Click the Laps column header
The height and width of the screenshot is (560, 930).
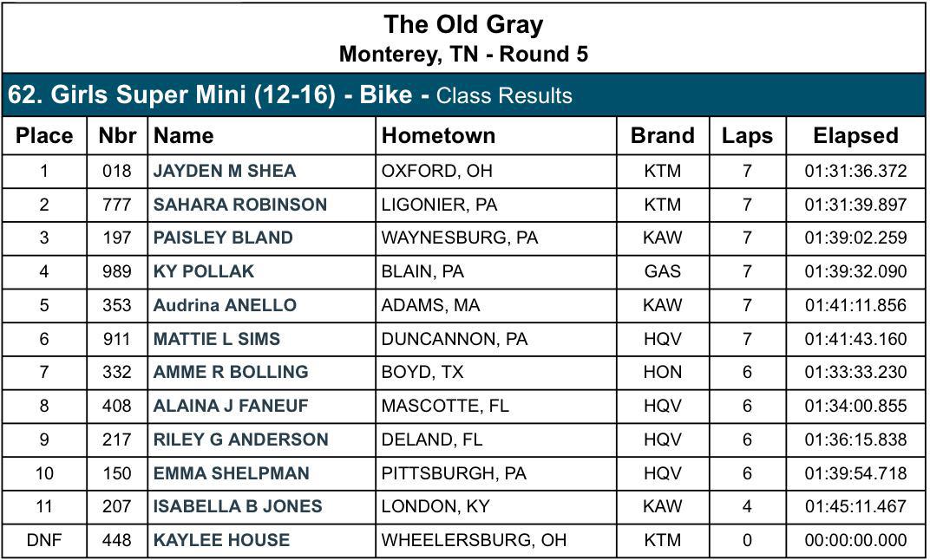(747, 136)
